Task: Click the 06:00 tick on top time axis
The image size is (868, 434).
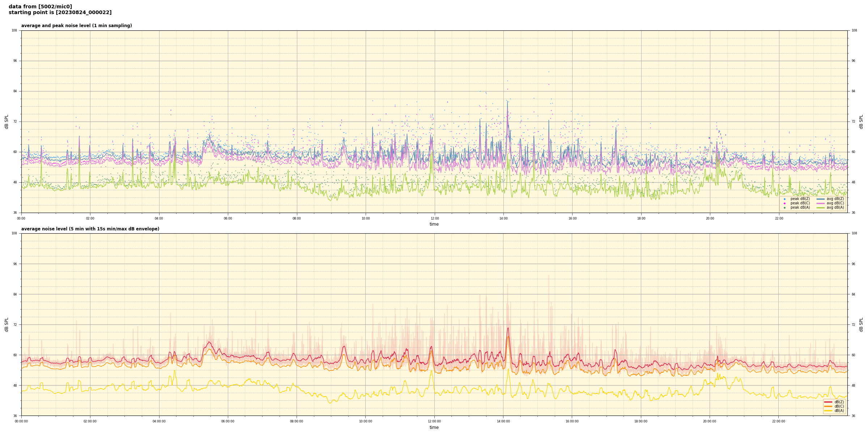Action: (228, 218)
